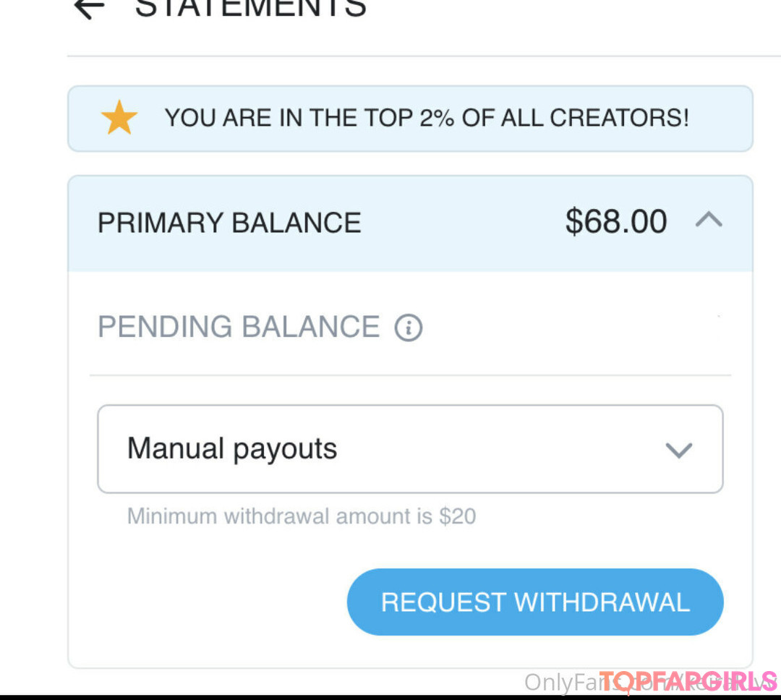Click the Pending Balance label

(238, 327)
